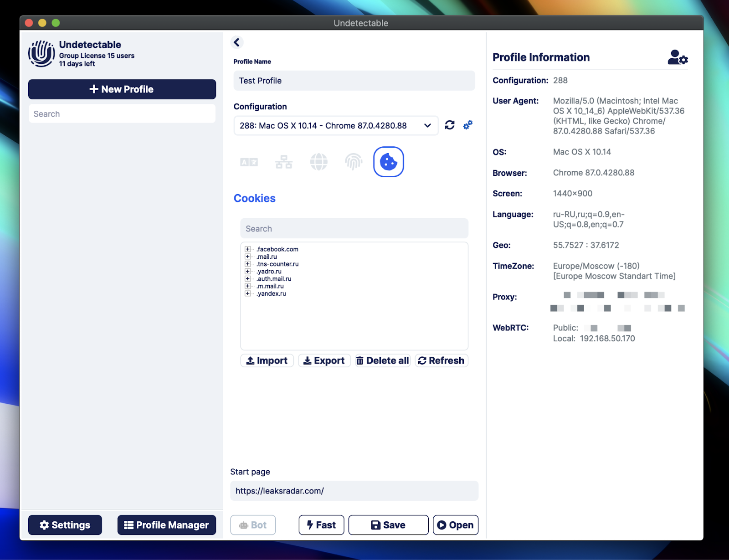Refresh the cookies list
729x560 pixels.
(442, 360)
